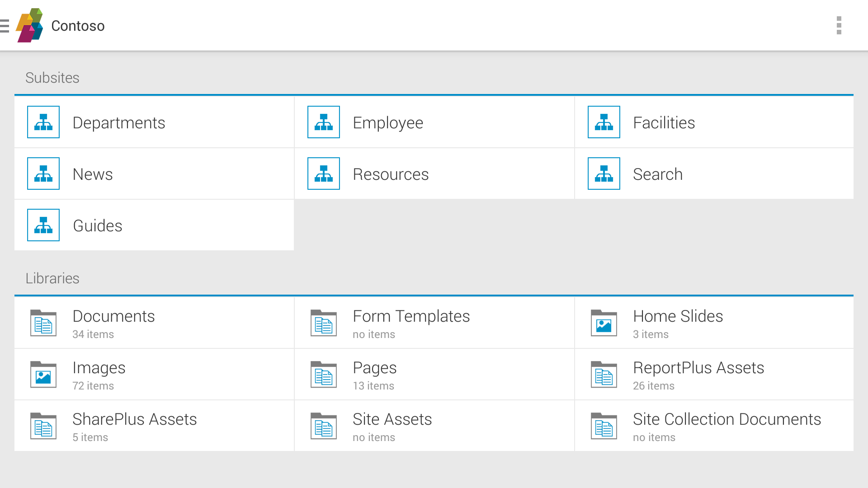Click the Images library folder icon
868x488 pixels.
[x=43, y=374]
